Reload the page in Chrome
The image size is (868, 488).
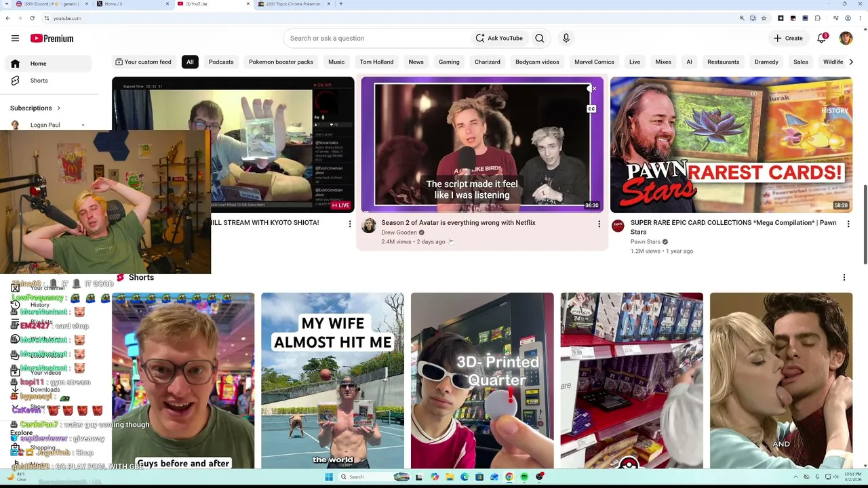[x=32, y=18]
